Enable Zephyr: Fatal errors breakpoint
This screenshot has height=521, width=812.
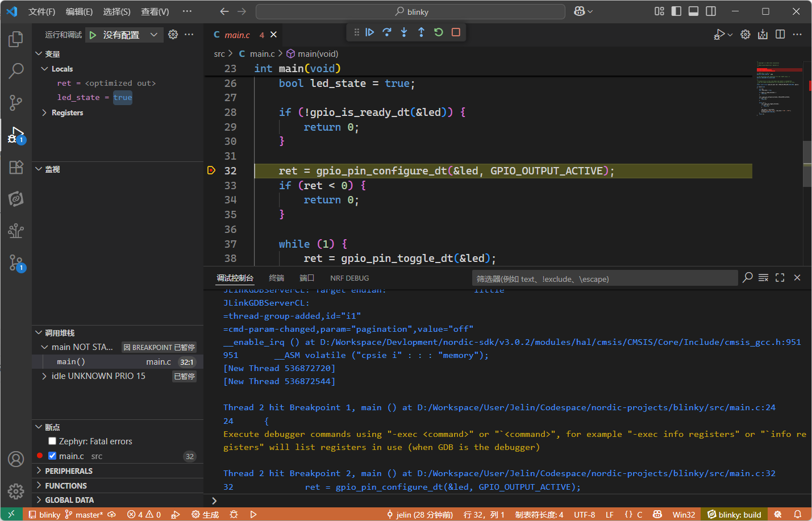click(x=52, y=441)
